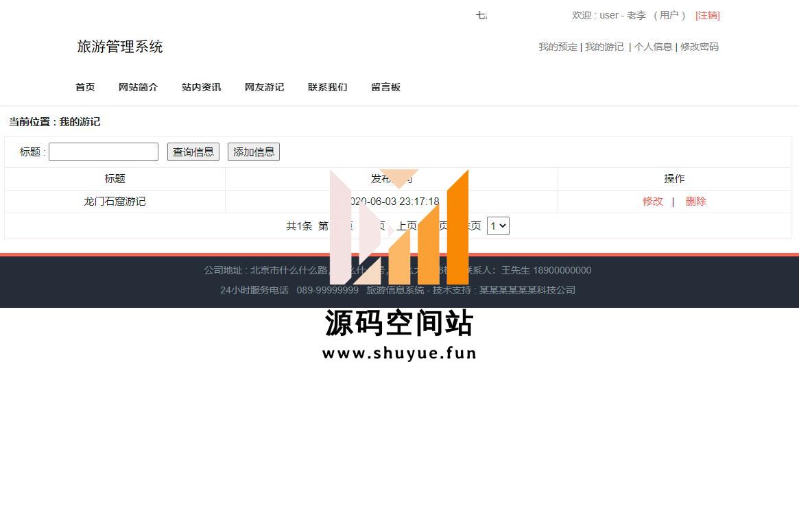Select 联系我们 in the navigation bar

pyautogui.click(x=328, y=87)
